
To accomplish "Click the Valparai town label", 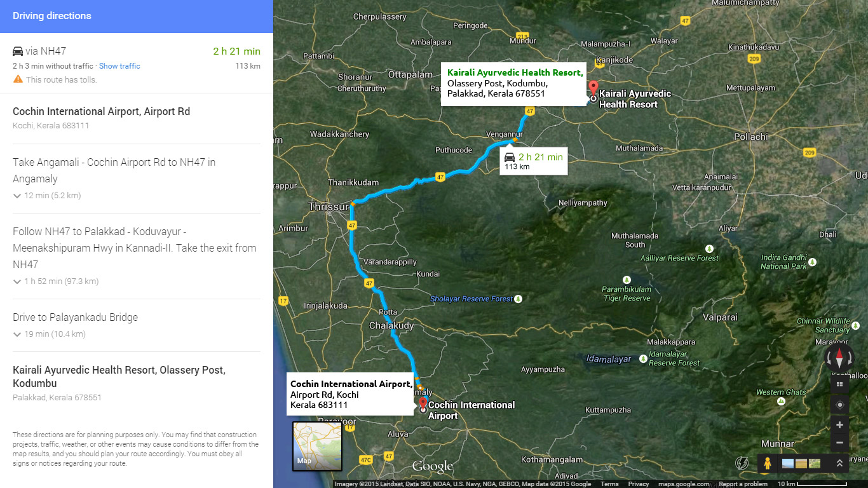I will pos(721,317).
